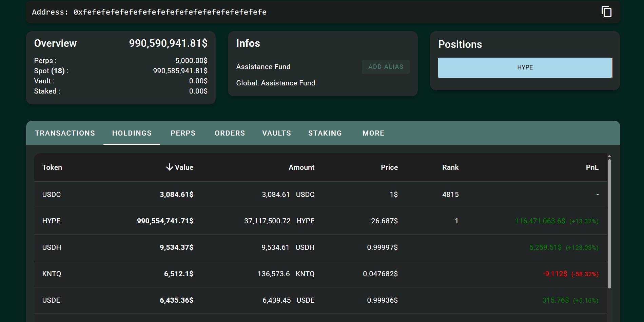Copy the wallet address using copy icon
Viewport: 644px width, 322px height.
click(606, 12)
